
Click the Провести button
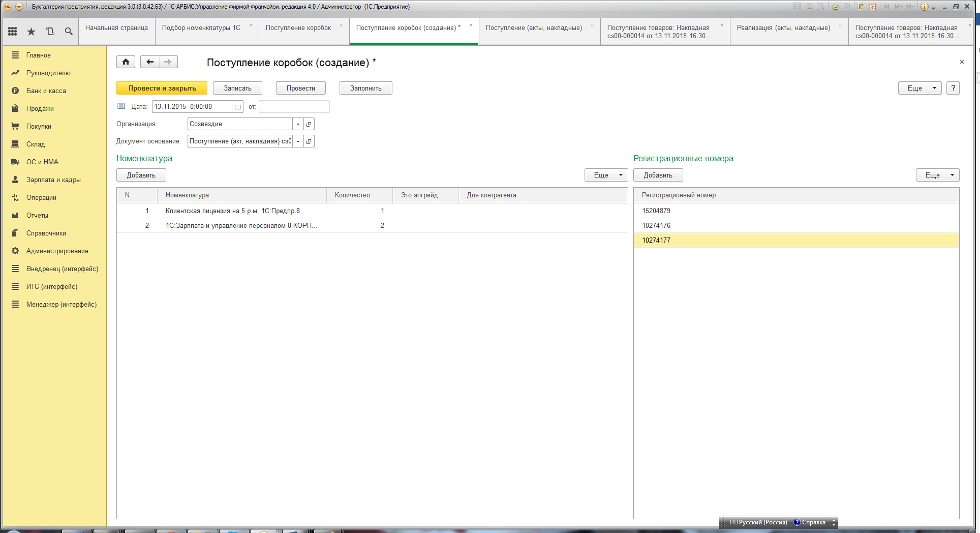[x=300, y=88]
